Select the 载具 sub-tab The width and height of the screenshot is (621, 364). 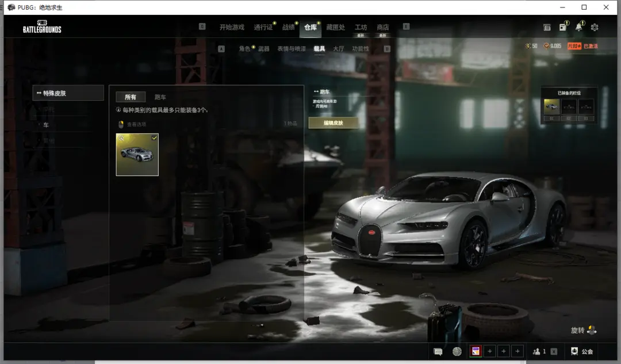pyautogui.click(x=319, y=49)
